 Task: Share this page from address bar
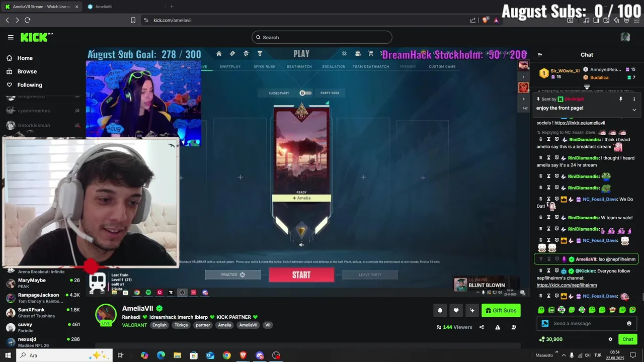click(x=473, y=20)
